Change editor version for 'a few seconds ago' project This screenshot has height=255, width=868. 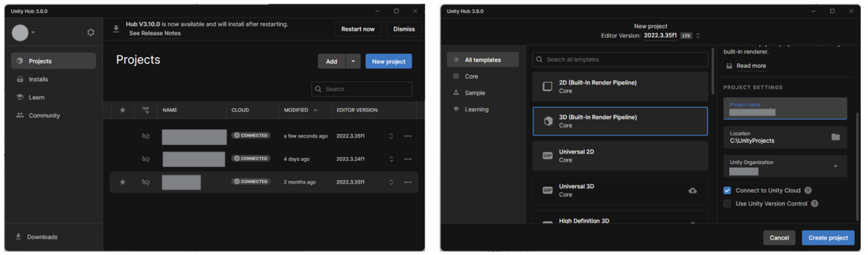point(391,136)
